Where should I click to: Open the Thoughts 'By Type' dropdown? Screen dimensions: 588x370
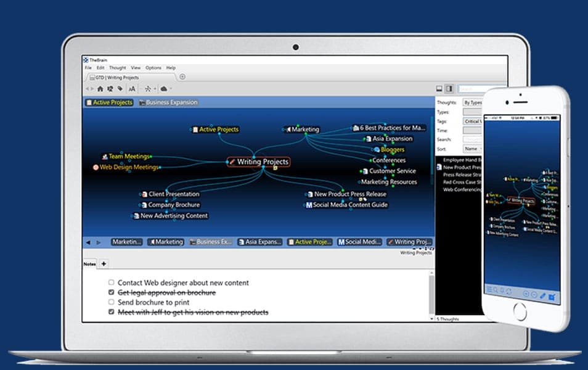tap(473, 102)
